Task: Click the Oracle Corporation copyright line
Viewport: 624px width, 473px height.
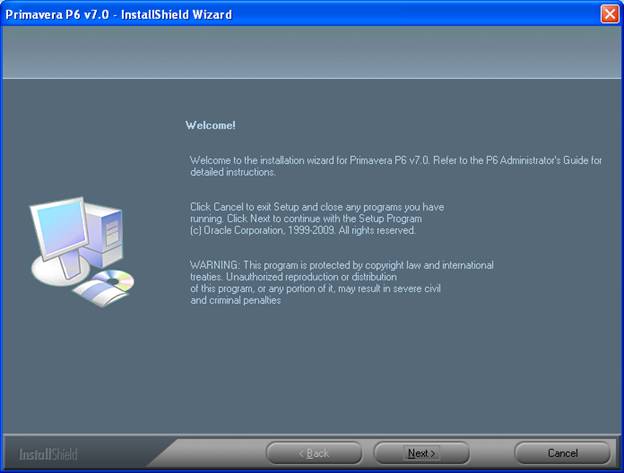Action: pos(302,230)
